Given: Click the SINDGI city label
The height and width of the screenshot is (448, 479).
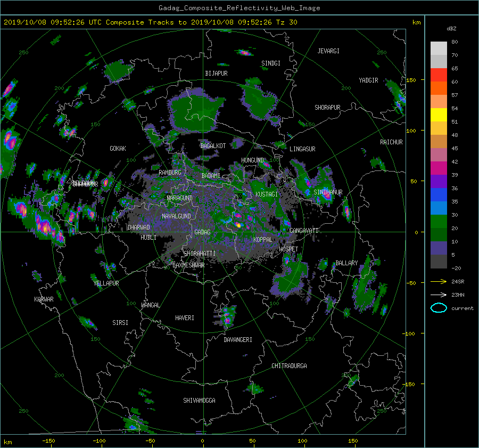Looking at the screenshot, I should [271, 63].
